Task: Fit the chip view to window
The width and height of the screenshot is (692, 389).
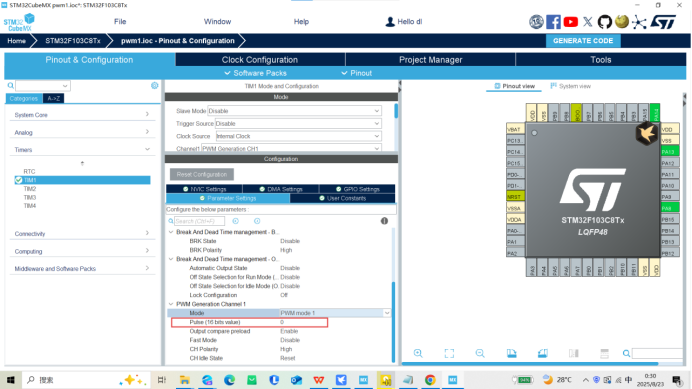Action: (x=449, y=353)
